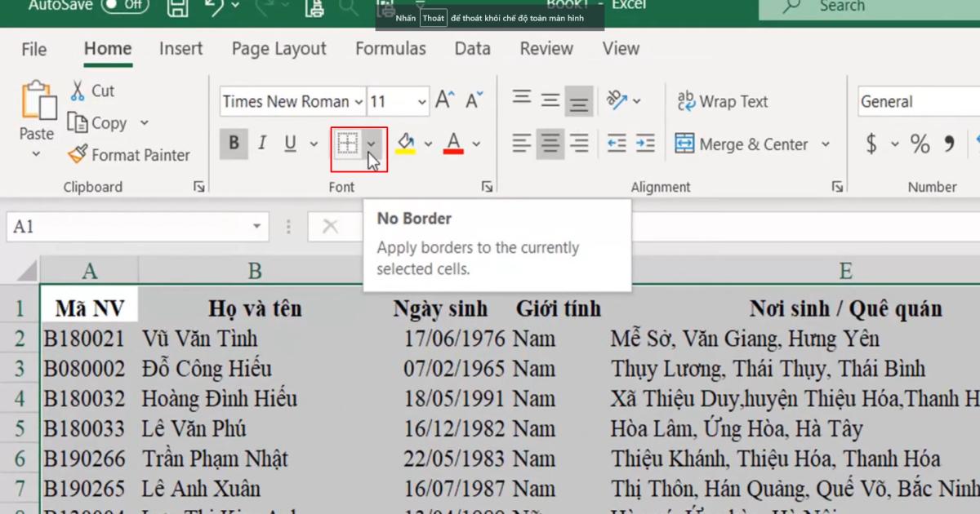
Task: Click the Percent Style icon
Action: (920, 144)
